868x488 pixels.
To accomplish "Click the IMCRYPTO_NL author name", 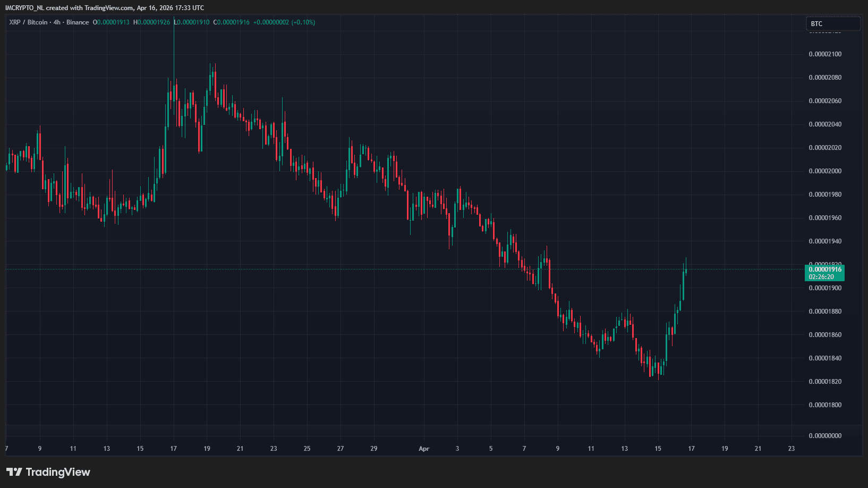I will pos(24,7).
